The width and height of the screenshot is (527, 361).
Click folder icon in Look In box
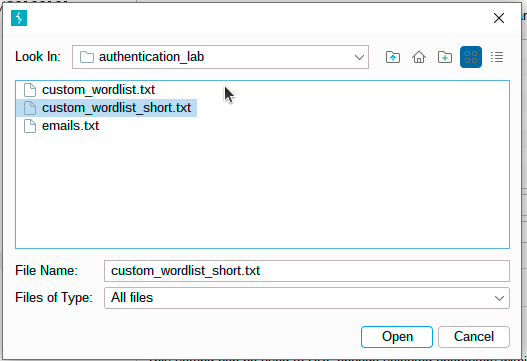(86, 57)
